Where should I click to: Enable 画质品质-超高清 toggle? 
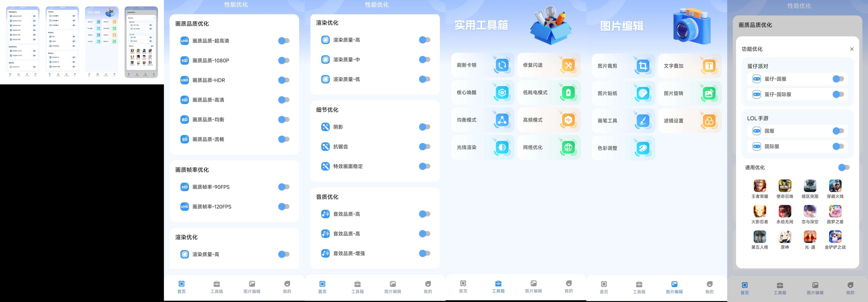click(x=284, y=41)
